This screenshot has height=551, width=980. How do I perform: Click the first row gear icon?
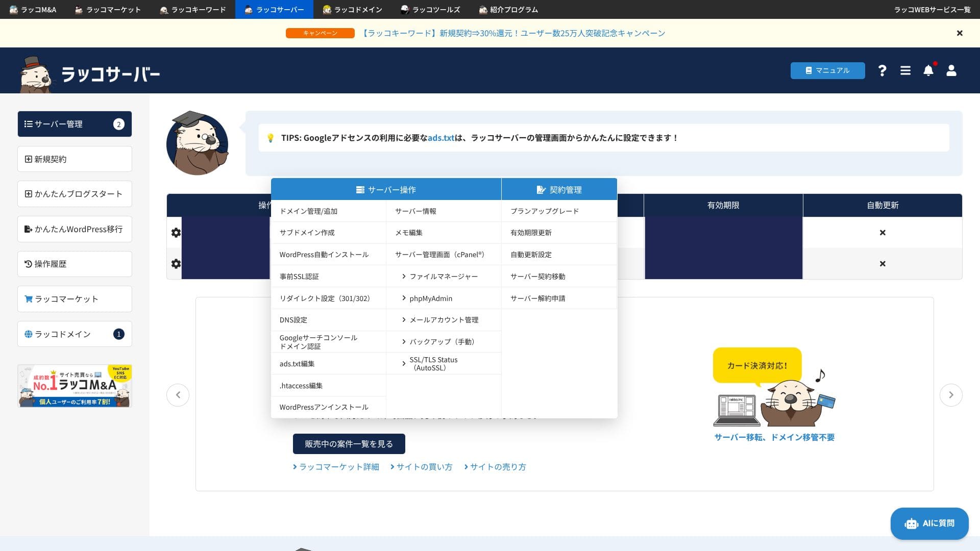[x=176, y=233]
